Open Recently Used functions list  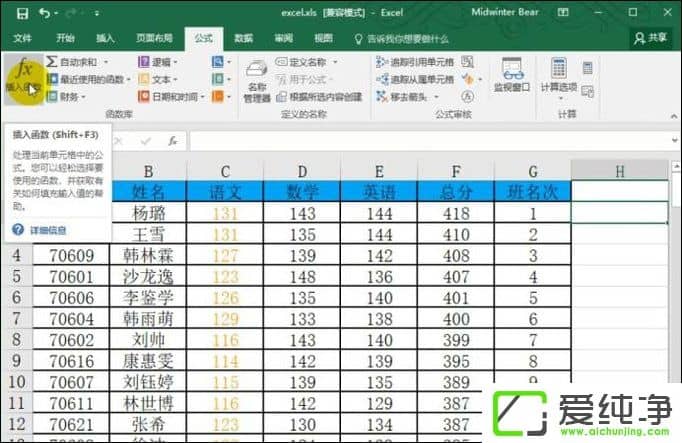point(89,79)
